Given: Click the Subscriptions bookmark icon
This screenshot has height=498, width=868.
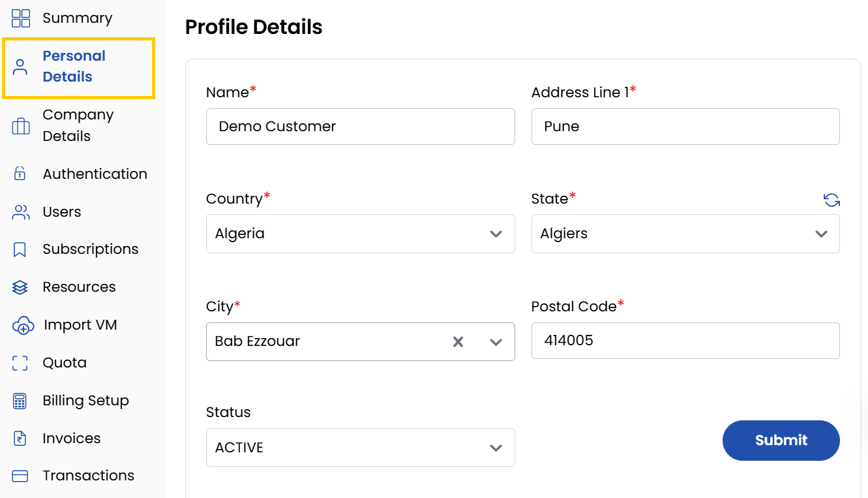Looking at the screenshot, I should 20,249.
